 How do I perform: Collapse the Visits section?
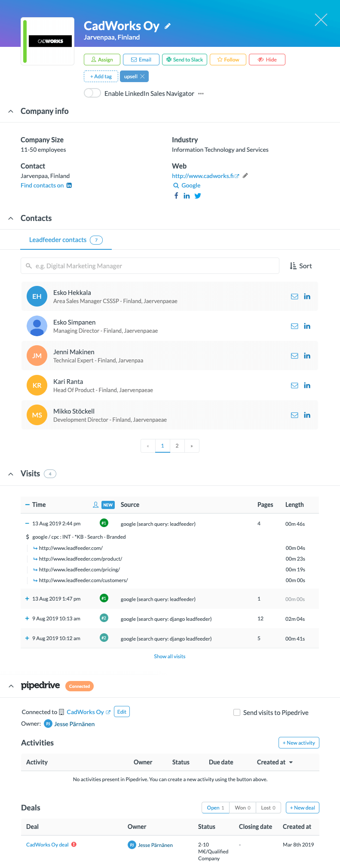pyautogui.click(x=11, y=474)
